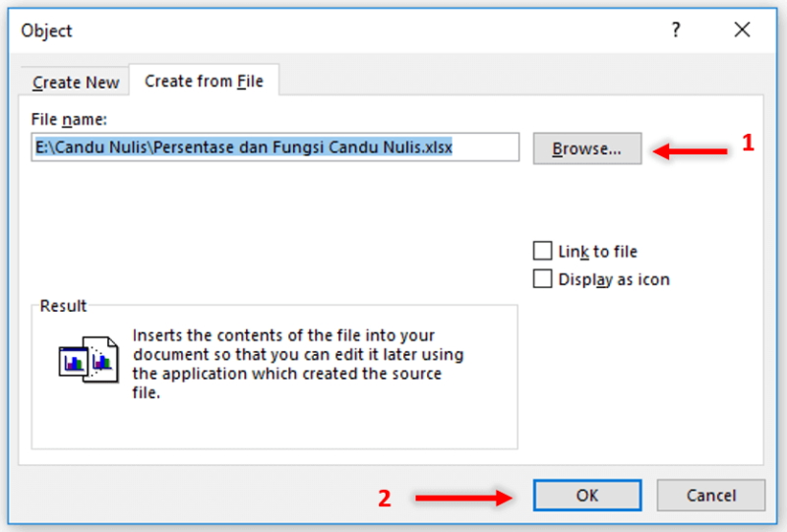The width and height of the screenshot is (787, 532).
Task: Click the red number 1 annotation
Action: click(748, 143)
